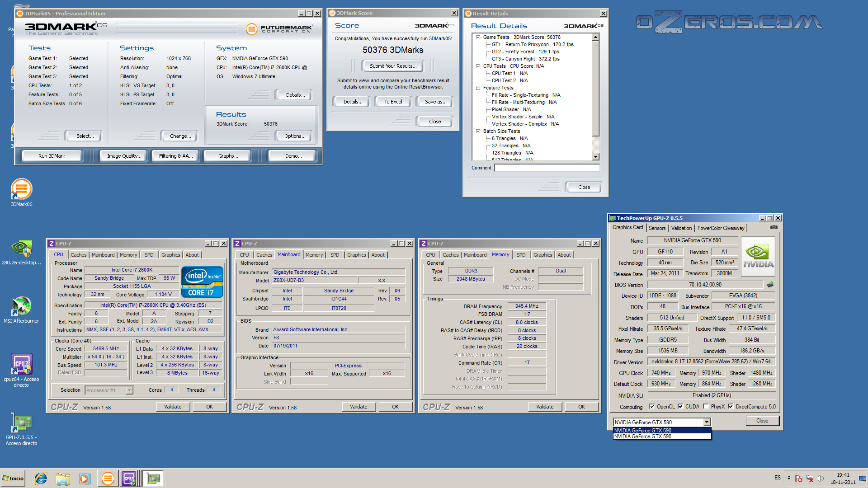The width and height of the screenshot is (868, 488).
Task: Open the Graphs button in 3DMark05
Action: coord(228,156)
